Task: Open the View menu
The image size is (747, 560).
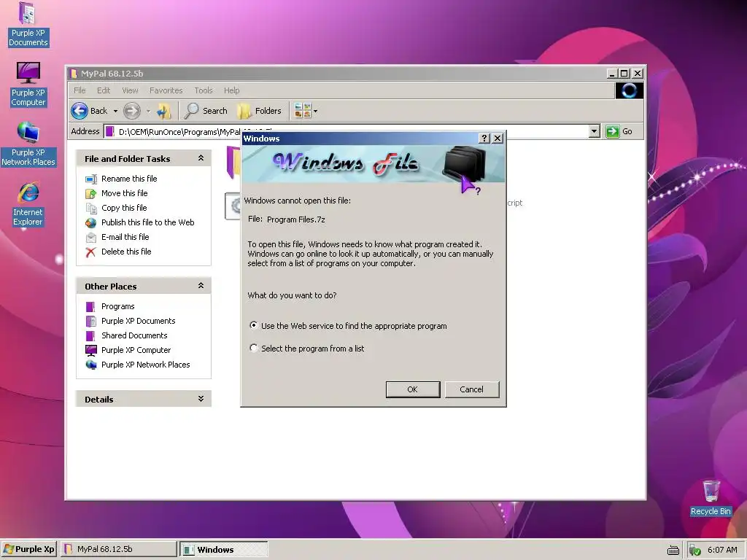Action: pos(130,90)
